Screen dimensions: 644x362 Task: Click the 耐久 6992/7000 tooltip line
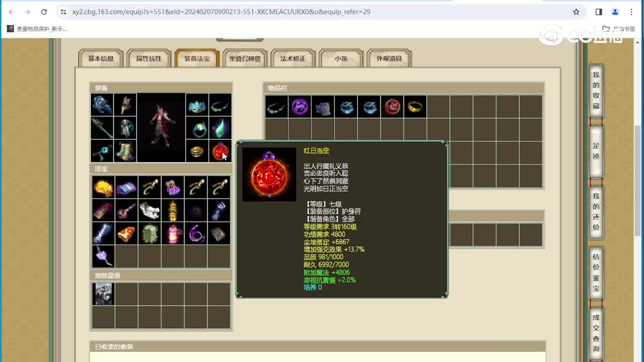326,264
